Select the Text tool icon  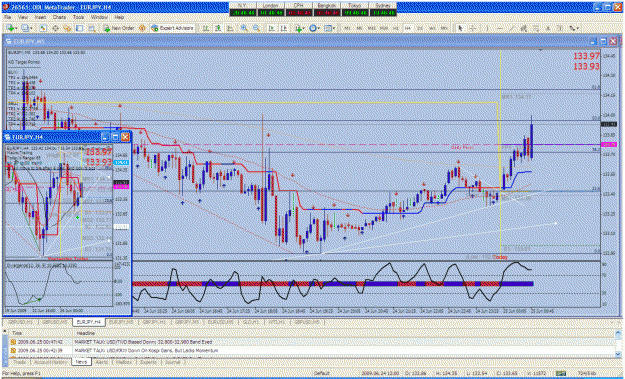coord(548,28)
